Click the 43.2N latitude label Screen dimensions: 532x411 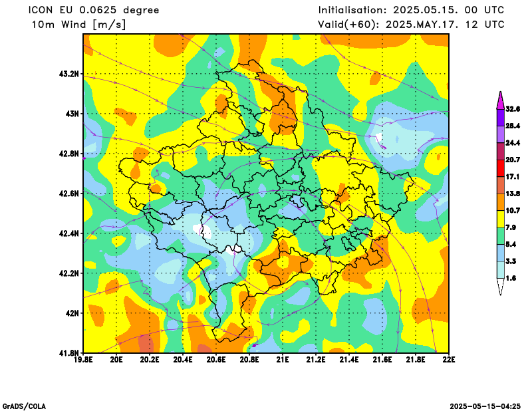coord(69,74)
